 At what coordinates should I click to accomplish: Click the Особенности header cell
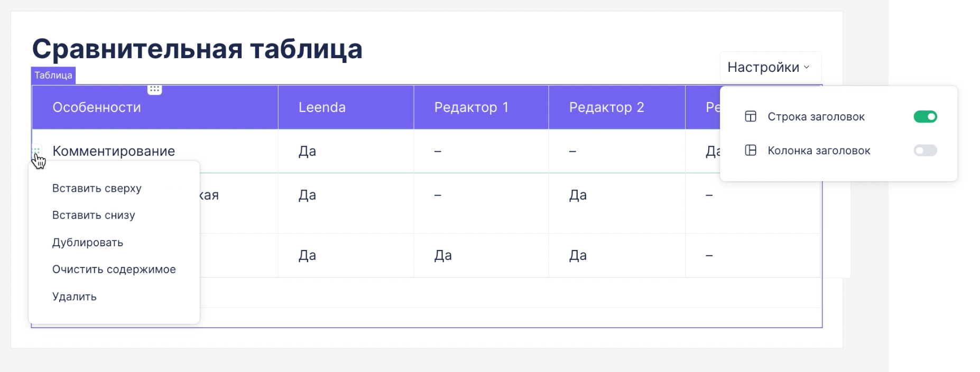tap(97, 107)
